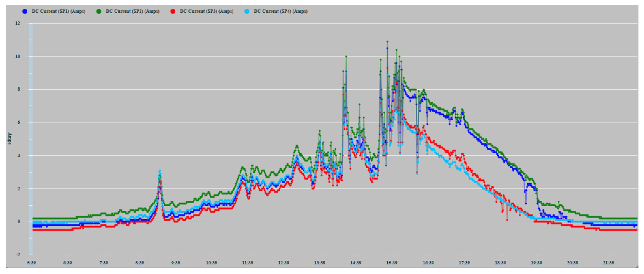
Task: Click the red SP3 legend dot
Action: tap(173, 11)
